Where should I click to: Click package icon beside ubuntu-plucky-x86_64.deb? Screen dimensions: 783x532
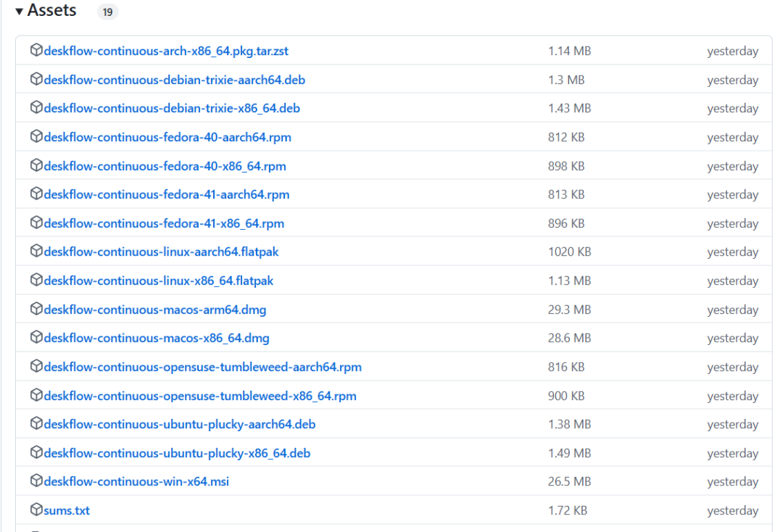click(x=36, y=453)
